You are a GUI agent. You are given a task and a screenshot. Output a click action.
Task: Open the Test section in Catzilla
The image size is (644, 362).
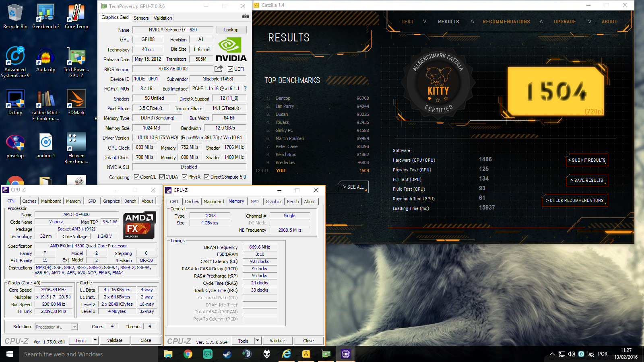point(407,22)
